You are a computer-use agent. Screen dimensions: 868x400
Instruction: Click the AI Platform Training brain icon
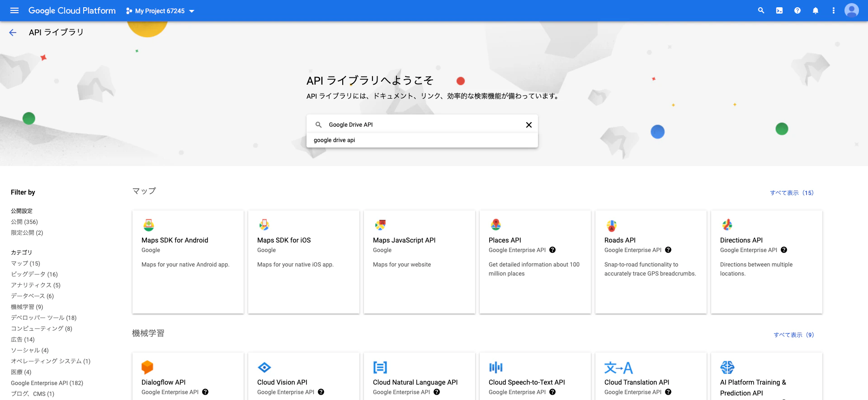[x=727, y=367]
